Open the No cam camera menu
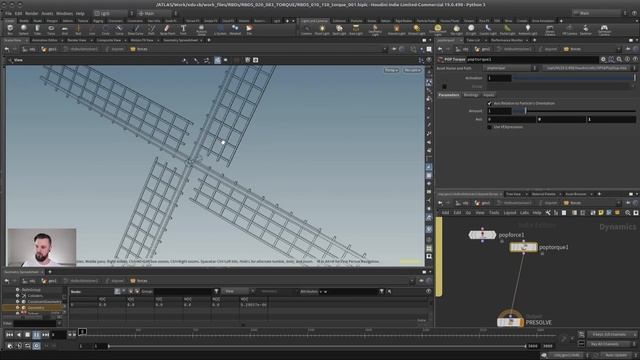The width and height of the screenshot is (640, 360). click(412, 70)
